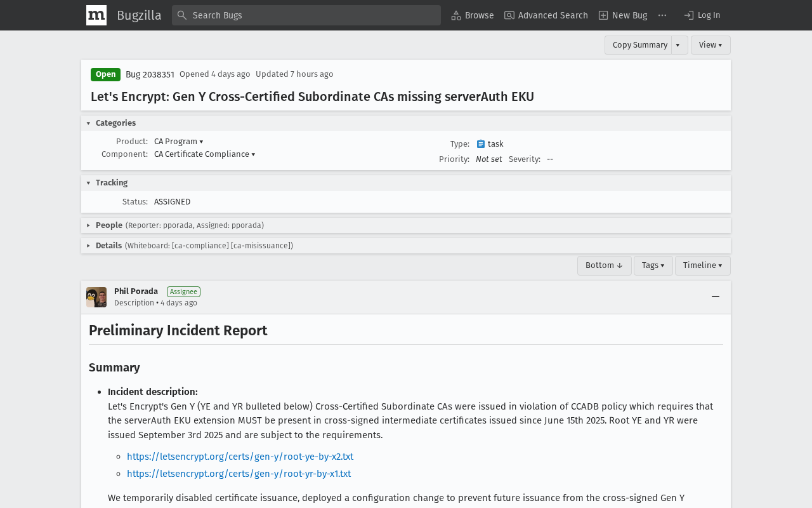
Task: Open the Copy Summary dropdown arrow
Action: (678, 45)
